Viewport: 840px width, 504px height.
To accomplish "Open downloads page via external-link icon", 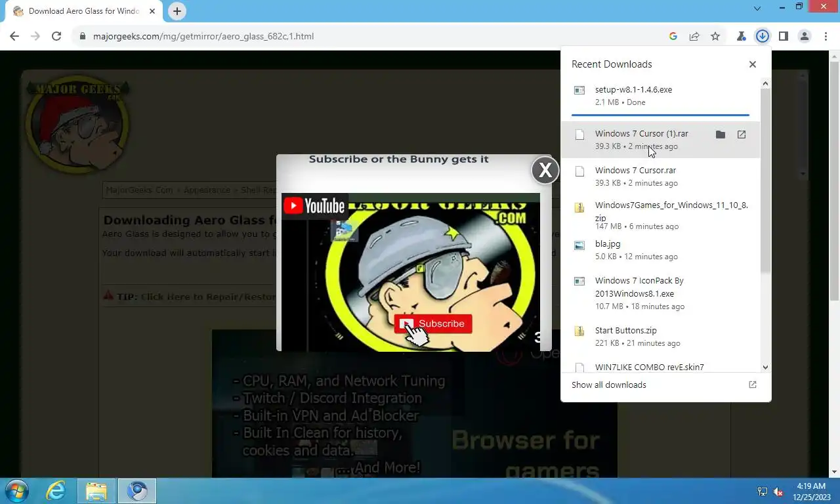I will click(x=753, y=385).
